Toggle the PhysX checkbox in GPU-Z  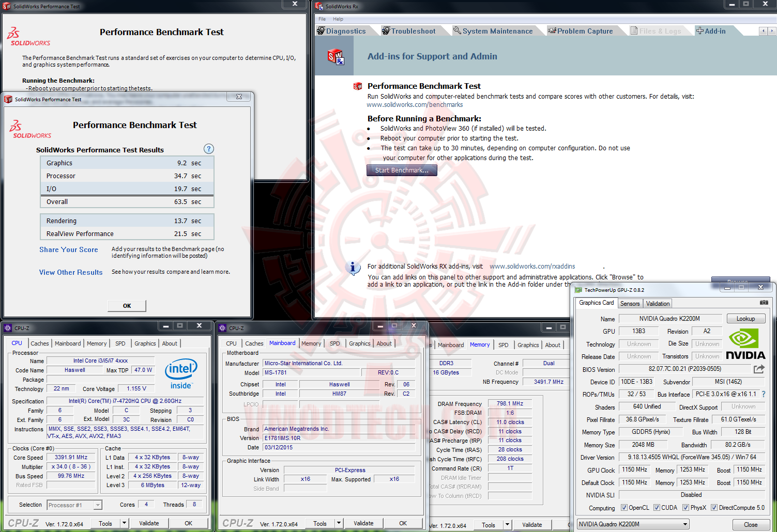pyautogui.click(x=685, y=508)
